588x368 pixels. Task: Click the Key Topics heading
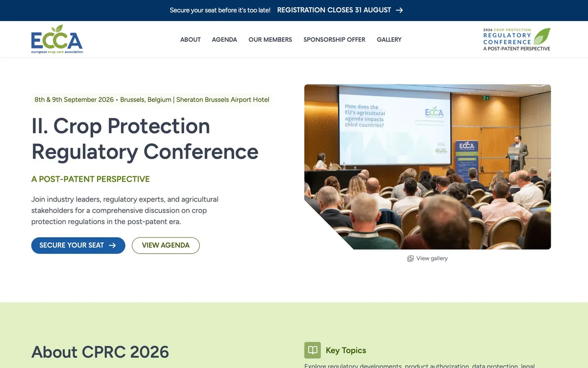(x=346, y=350)
